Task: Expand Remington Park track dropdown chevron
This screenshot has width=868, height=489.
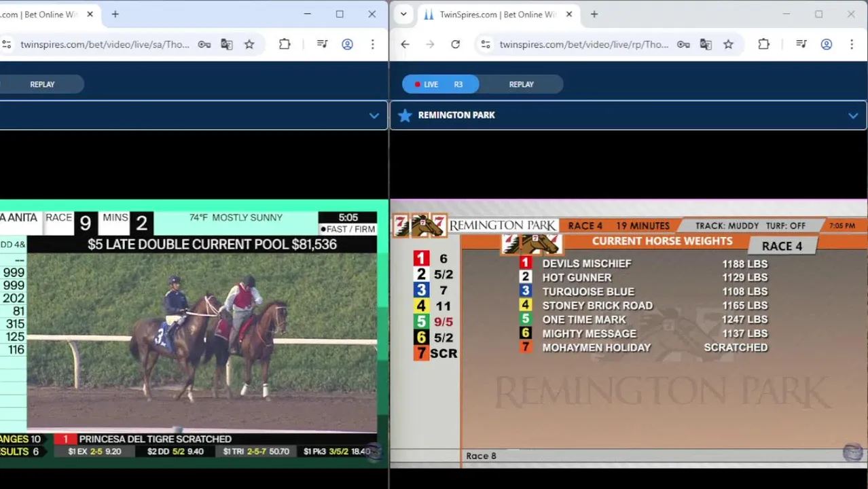Action: [x=853, y=115]
